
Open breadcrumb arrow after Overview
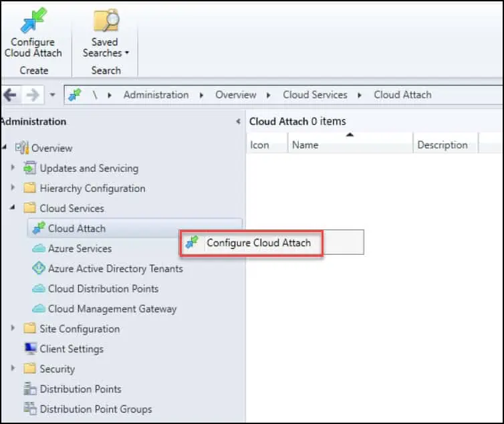click(x=269, y=95)
